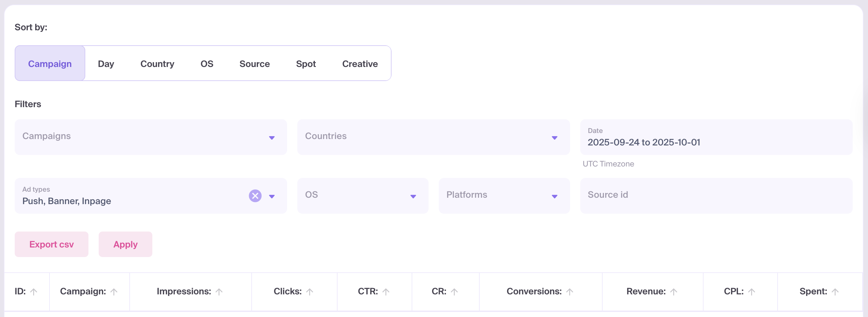Screen dimensions: 868x317
Task: Switch grouping to the Day tab
Action: (x=106, y=63)
